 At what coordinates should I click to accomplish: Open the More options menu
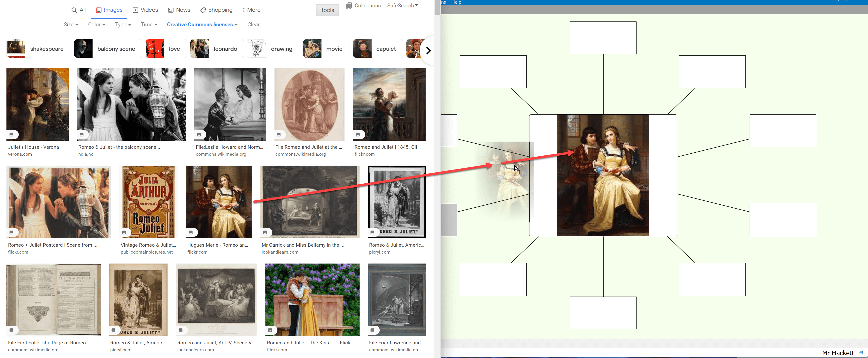[x=251, y=10]
